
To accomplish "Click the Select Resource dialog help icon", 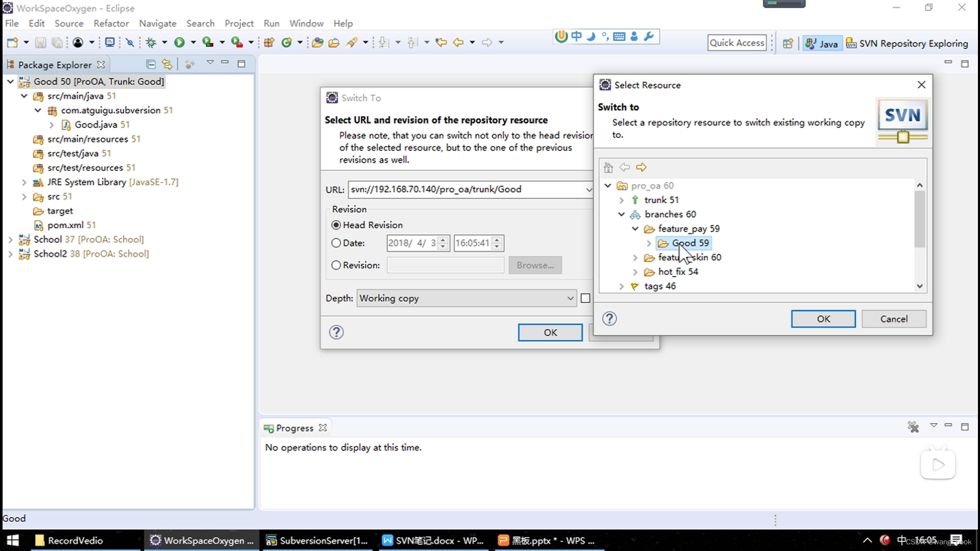I will 609,318.
